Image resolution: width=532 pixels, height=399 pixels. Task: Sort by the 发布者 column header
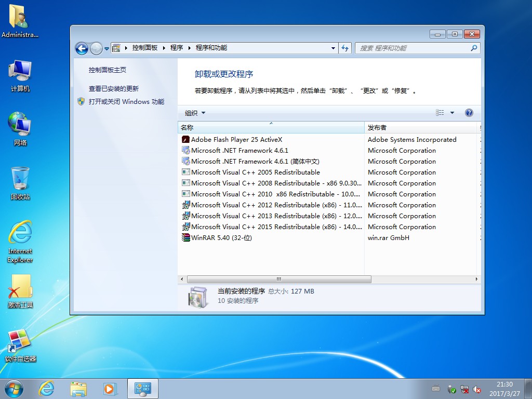point(420,128)
